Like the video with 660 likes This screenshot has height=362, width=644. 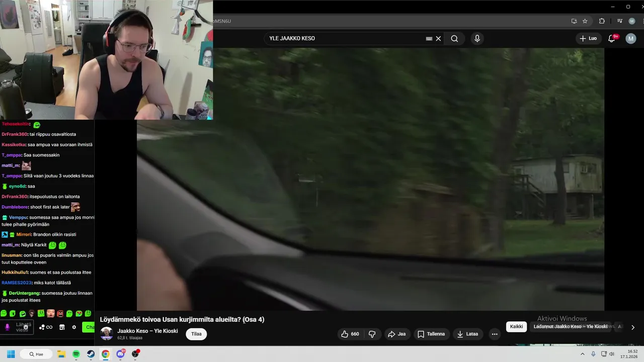click(350, 334)
